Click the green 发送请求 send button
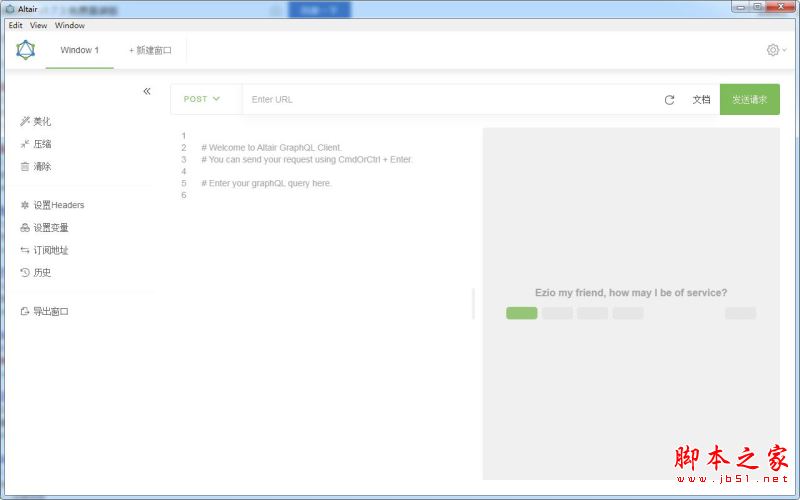800x500 pixels. point(749,99)
